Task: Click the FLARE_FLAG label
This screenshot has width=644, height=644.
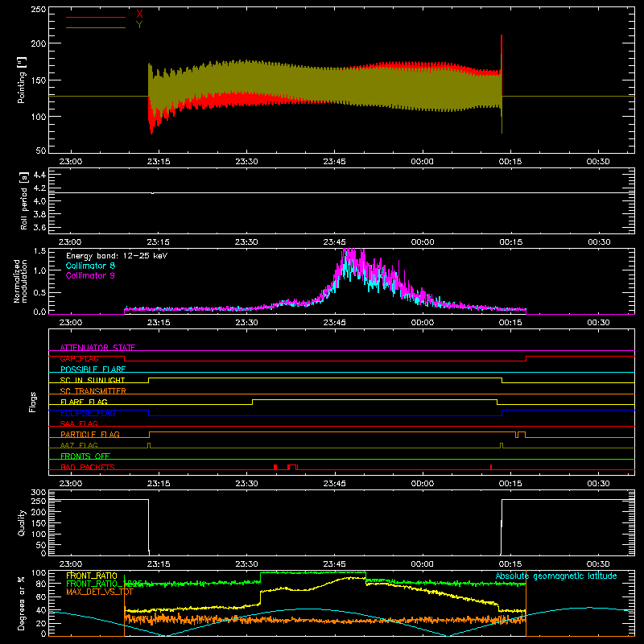Action: [84, 402]
